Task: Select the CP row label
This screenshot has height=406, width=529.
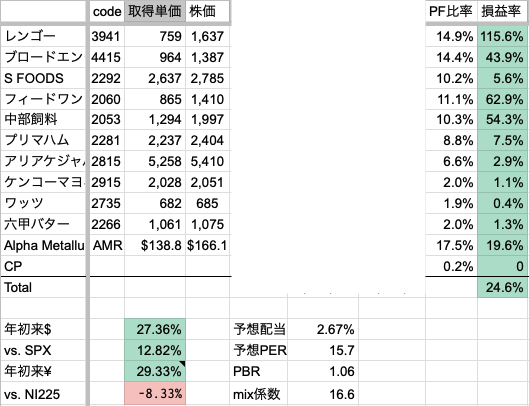Action: (x=43, y=266)
